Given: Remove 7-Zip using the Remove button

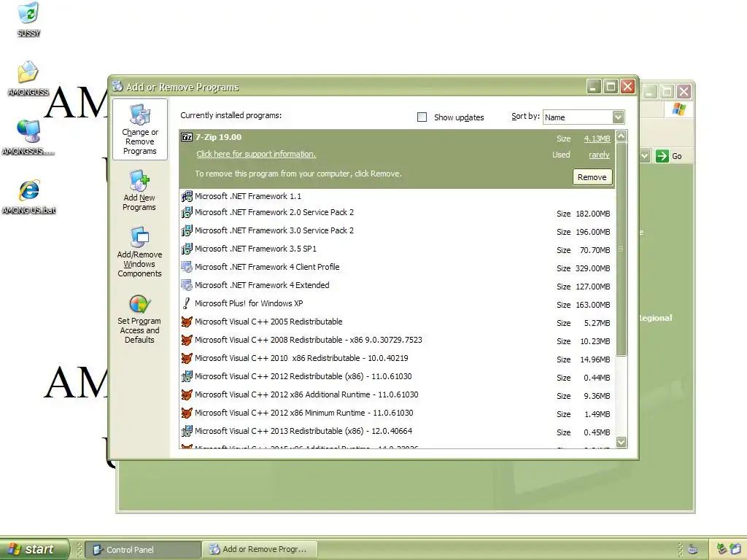Looking at the screenshot, I should coord(592,177).
